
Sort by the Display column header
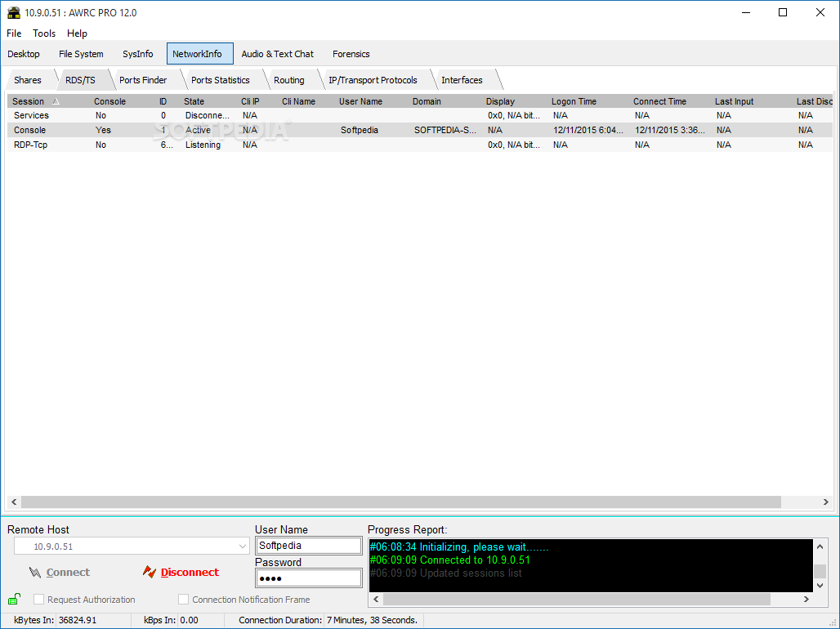tap(500, 101)
